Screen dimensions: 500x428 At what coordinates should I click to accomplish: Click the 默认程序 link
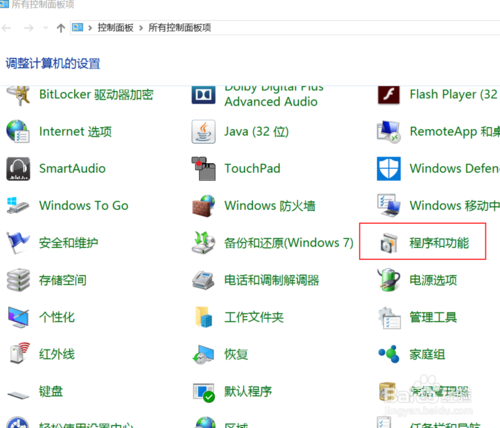pyautogui.click(x=248, y=391)
